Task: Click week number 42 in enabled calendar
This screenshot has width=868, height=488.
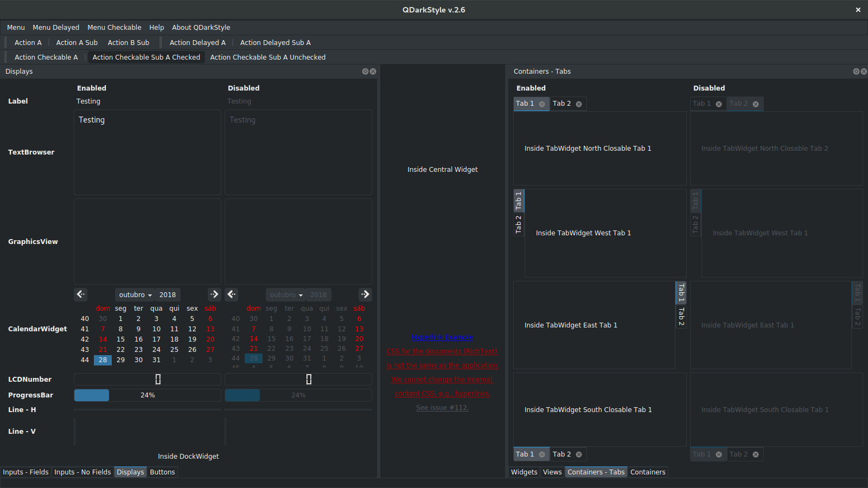Action: point(85,339)
